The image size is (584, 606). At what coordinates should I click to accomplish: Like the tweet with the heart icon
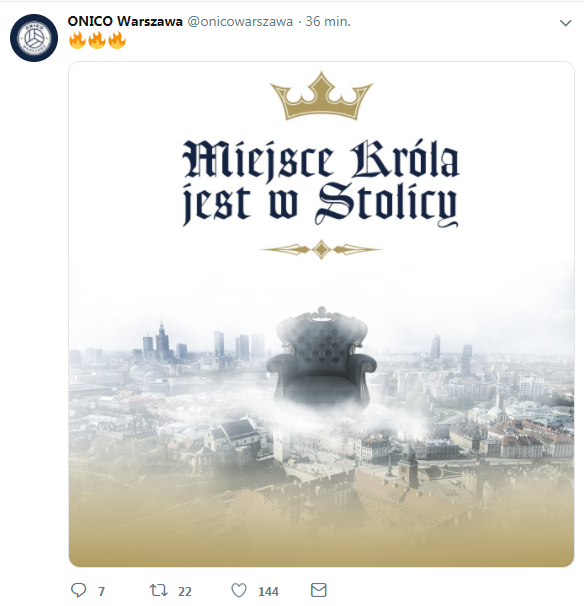pyautogui.click(x=239, y=591)
